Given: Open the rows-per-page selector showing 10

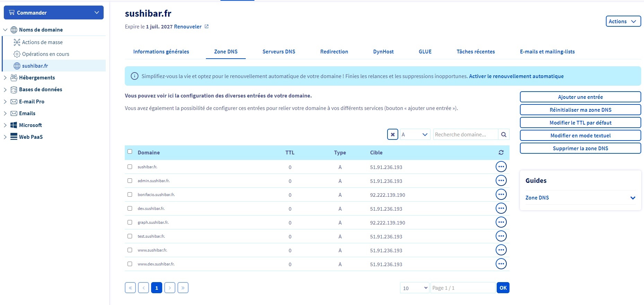Looking at the screenshot, I should click(x=415, y=288).
